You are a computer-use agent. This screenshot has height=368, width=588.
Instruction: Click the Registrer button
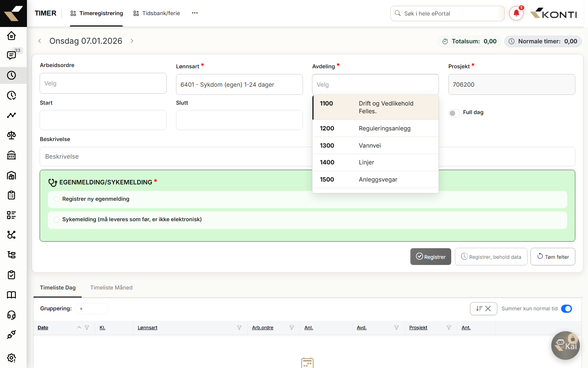pyautogui.click(x=431, y=257)
